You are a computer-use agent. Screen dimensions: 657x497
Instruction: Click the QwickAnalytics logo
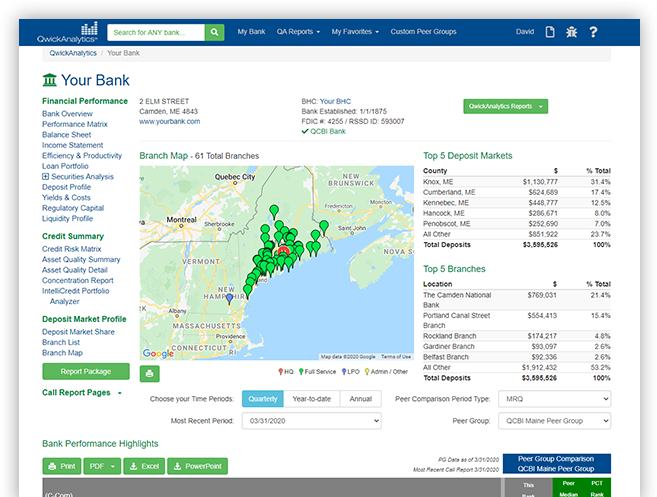[x=69, y=31]
